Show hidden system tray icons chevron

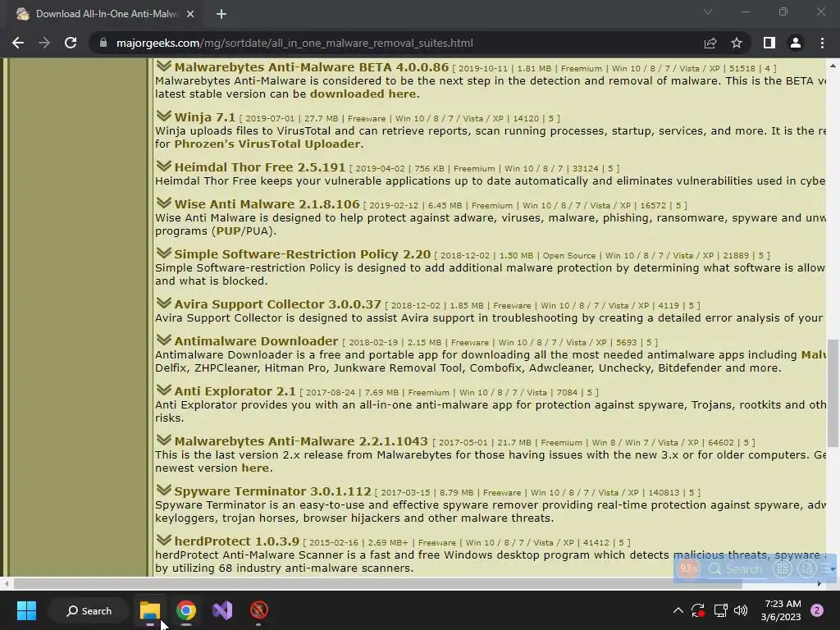(678, 610)
